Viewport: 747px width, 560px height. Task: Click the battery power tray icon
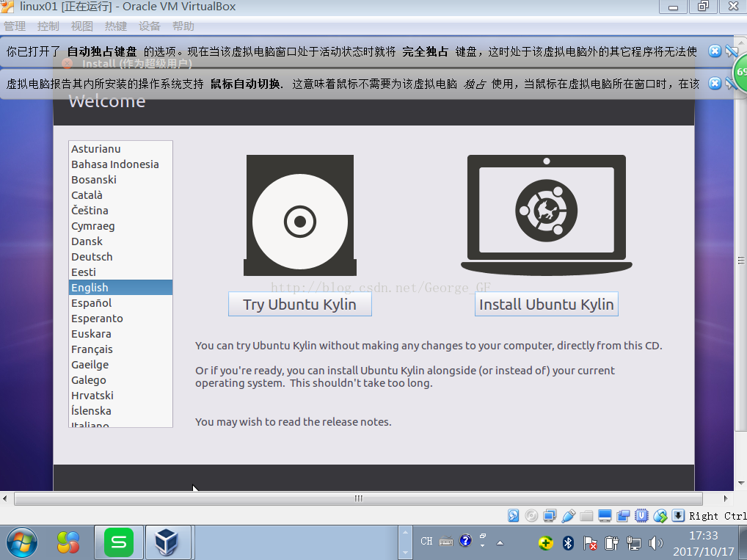[x=612, y=543]
